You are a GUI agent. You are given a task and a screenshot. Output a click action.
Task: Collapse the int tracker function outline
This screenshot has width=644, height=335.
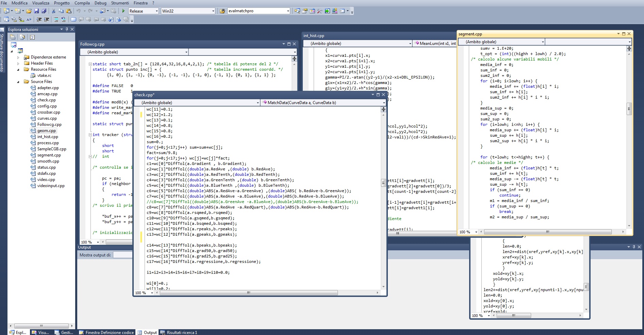tap(90, 135)
